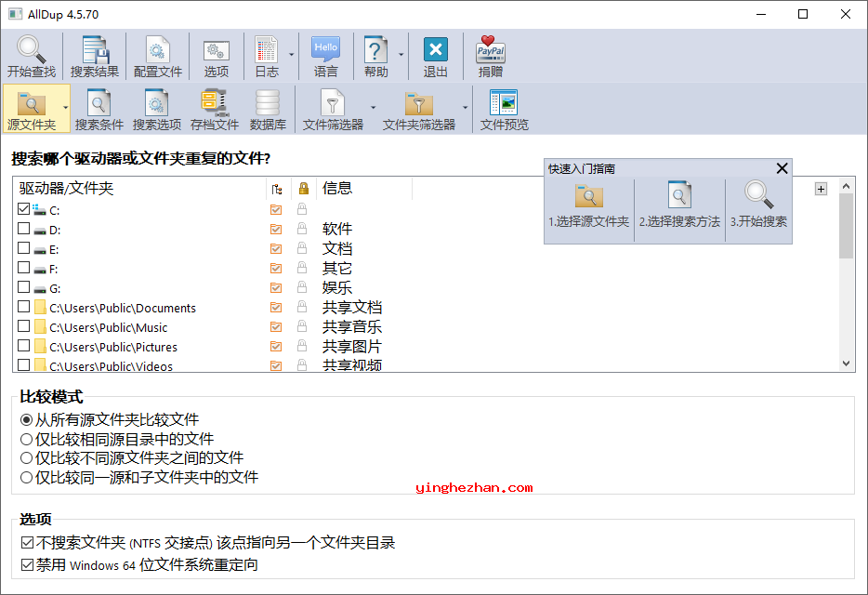Viewport: 868px width, 595px height.
Task: Click the 软件 info text for D:
Action: click(337, 229)
